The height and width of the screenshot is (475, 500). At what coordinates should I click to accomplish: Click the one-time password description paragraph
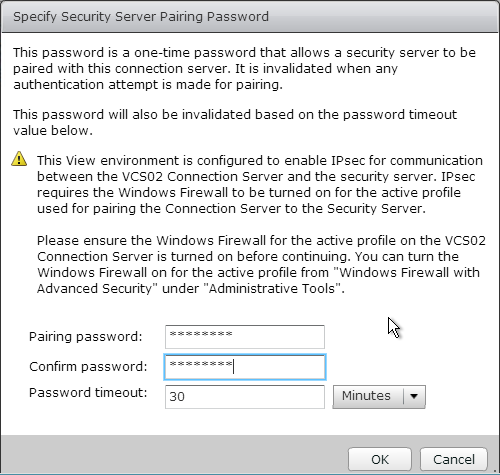pos(244,68)
